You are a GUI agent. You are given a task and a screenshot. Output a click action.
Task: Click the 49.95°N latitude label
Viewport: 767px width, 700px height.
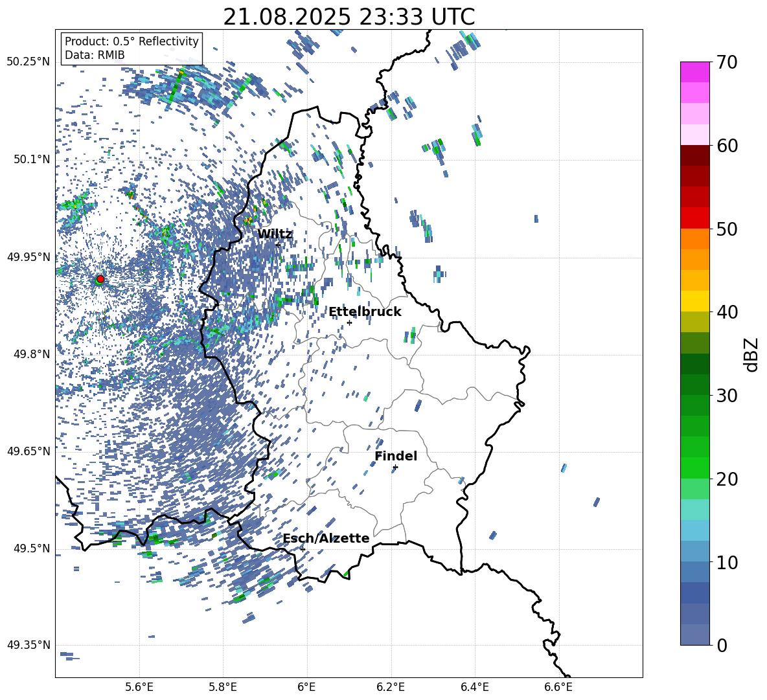29,256
